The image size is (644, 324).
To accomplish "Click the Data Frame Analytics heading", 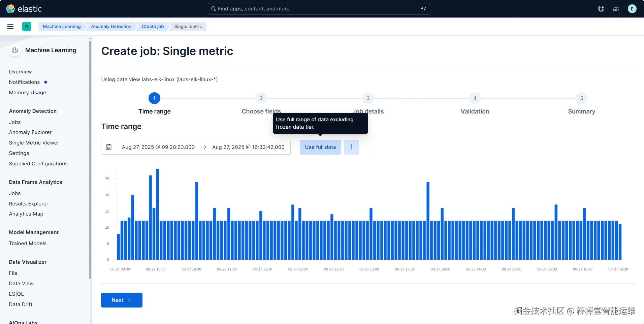I will (x=36, y=182).
